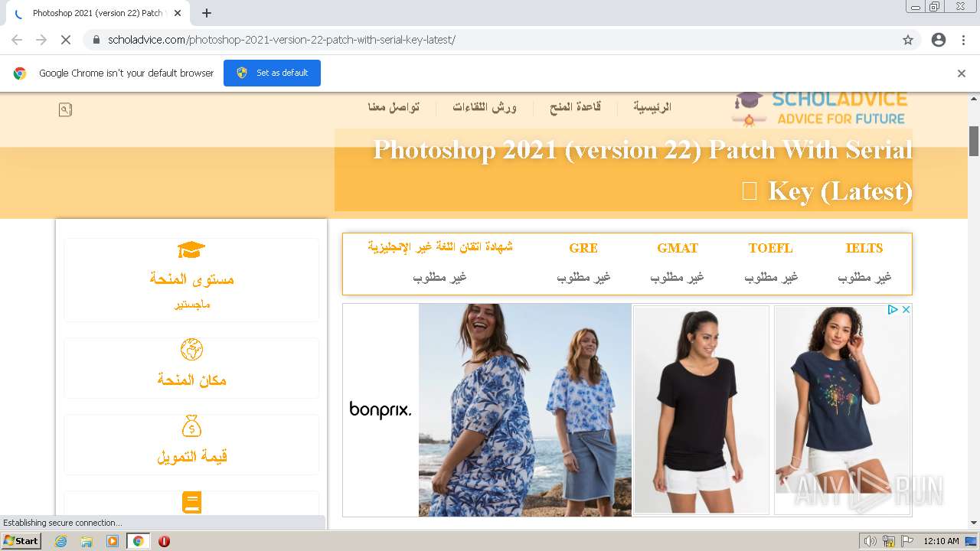Click the TOEFL column header
This screenshot has height=551, width=980.
click(x=770, y=248)
